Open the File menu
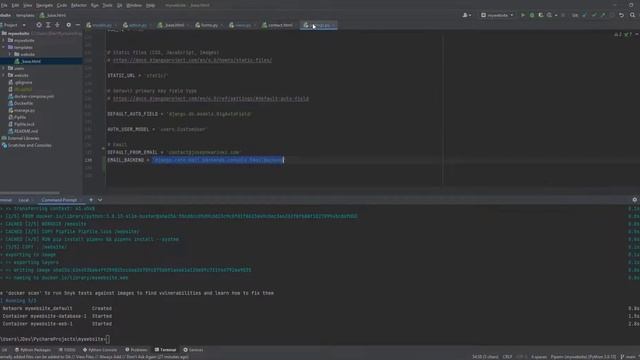This screenshot has width=640, height=360. click(x=4, y=5)
